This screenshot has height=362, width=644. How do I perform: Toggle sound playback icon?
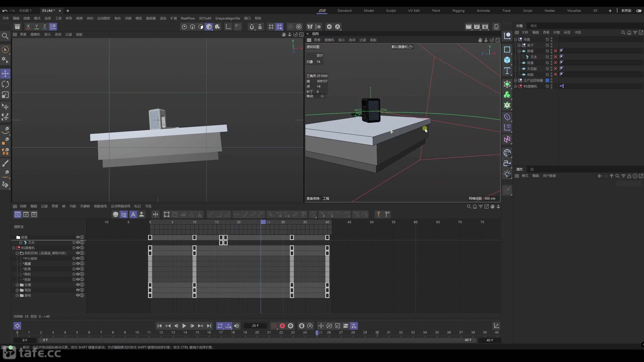tap(237, 326)
